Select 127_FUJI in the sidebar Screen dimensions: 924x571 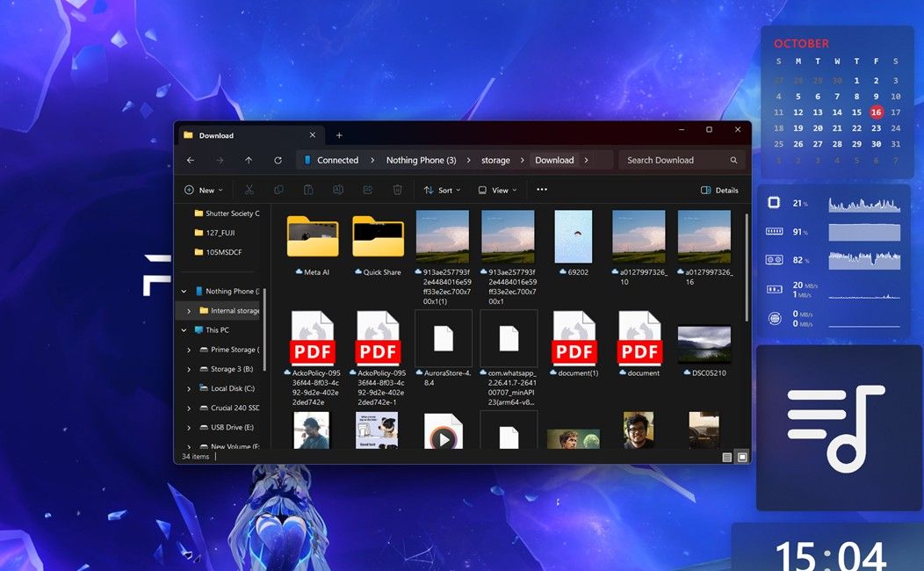tap(220, 233)
